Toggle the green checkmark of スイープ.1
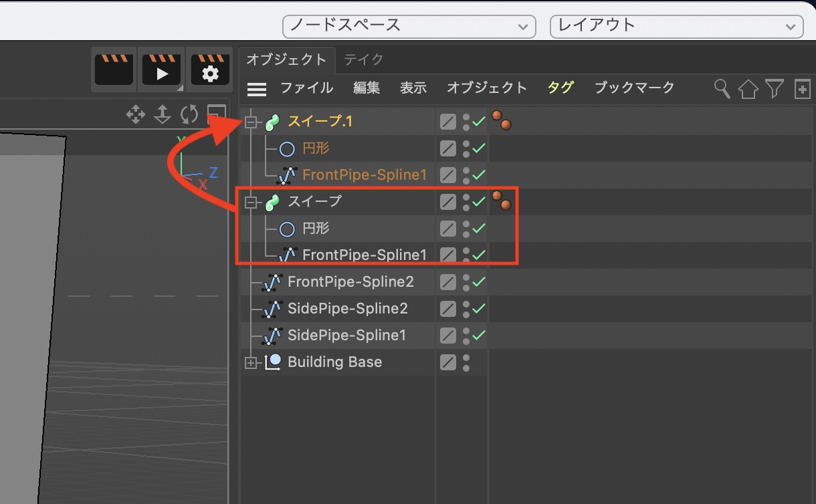816x504 pixels. click(479, 122)
